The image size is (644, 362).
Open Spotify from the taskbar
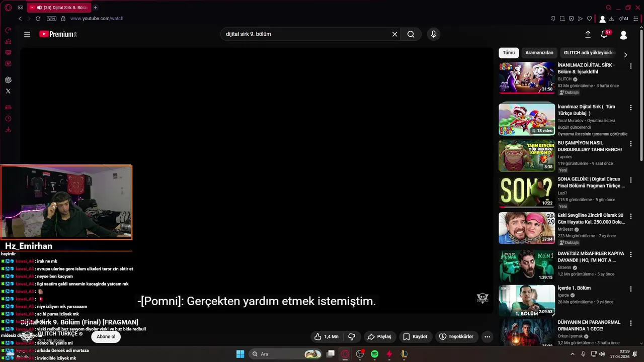[x=374, y=354]
